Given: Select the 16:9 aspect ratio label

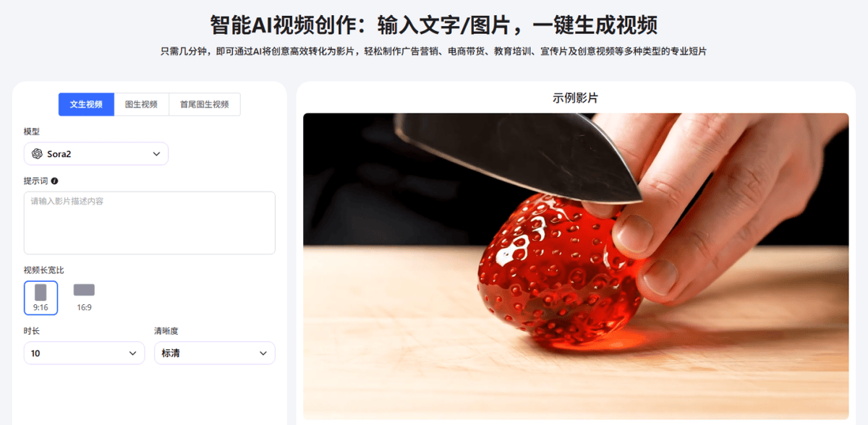Looking at the screenshot, I should pyautogui.click(x=84, y=307).
